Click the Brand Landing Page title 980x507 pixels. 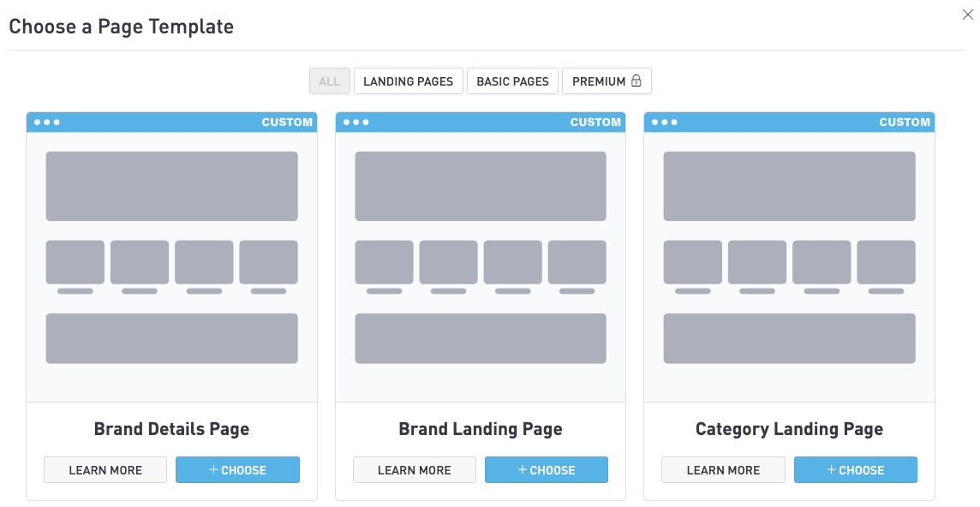tap(481, 429)
